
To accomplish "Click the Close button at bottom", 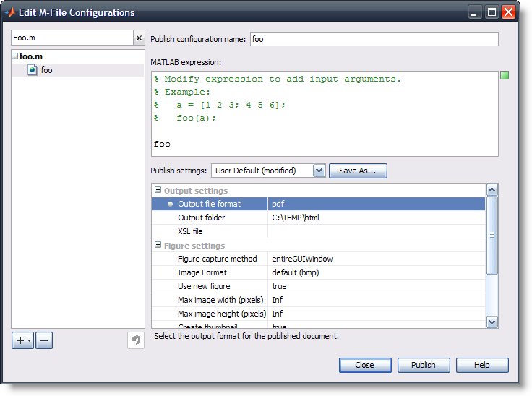I will [364, 365].
